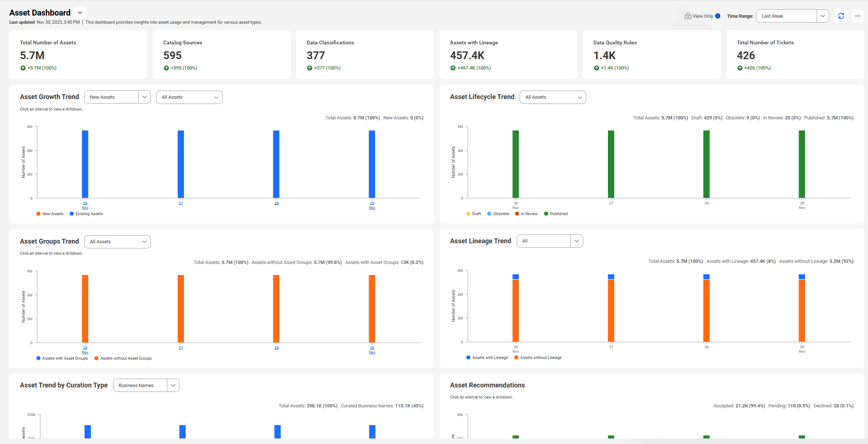Toggle Obsolete legend in Lifecycle Trend

coord(498,214)
